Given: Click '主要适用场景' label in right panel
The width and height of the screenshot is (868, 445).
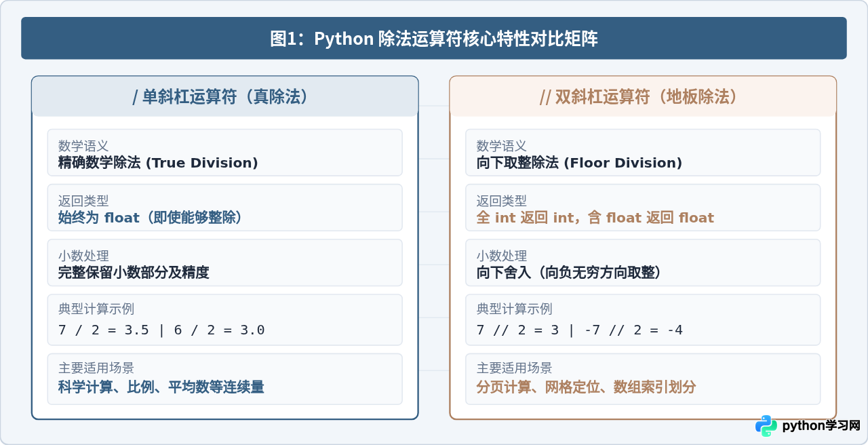Looking at the screenshot, I should [515, 368].
